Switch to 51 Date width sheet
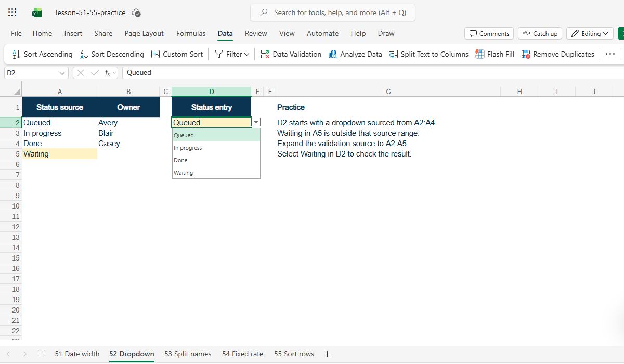 pyautogui.click(x=77, y=354)
